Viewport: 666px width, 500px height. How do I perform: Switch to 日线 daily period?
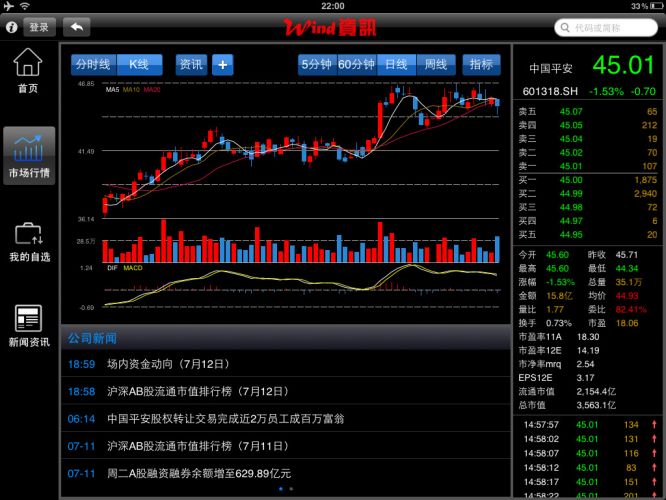pos(396,64)
